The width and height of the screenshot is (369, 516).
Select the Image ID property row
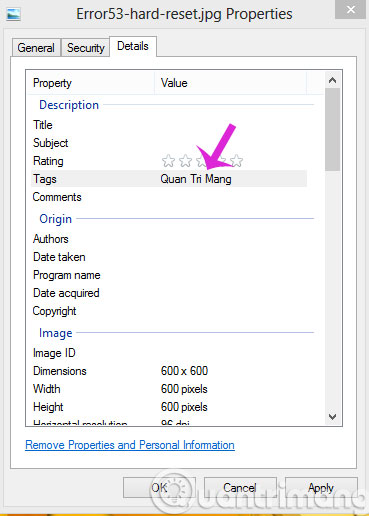[x=170, y=353]
